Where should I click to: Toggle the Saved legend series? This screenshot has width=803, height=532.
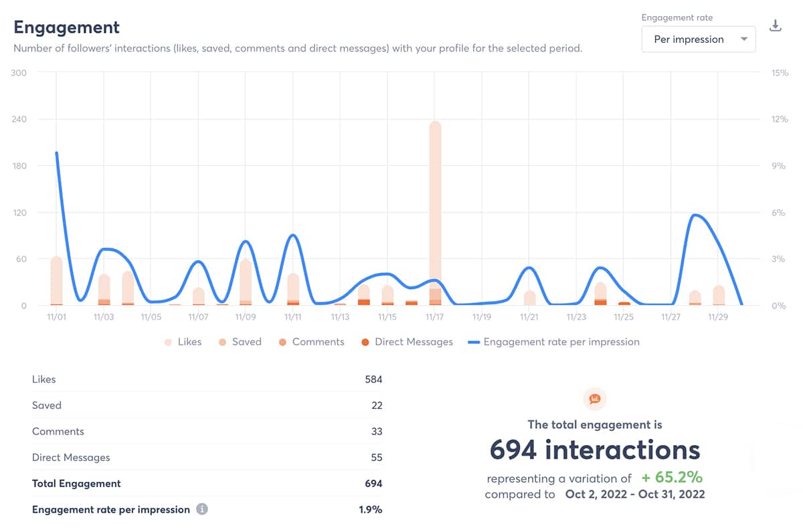[240, 342]
